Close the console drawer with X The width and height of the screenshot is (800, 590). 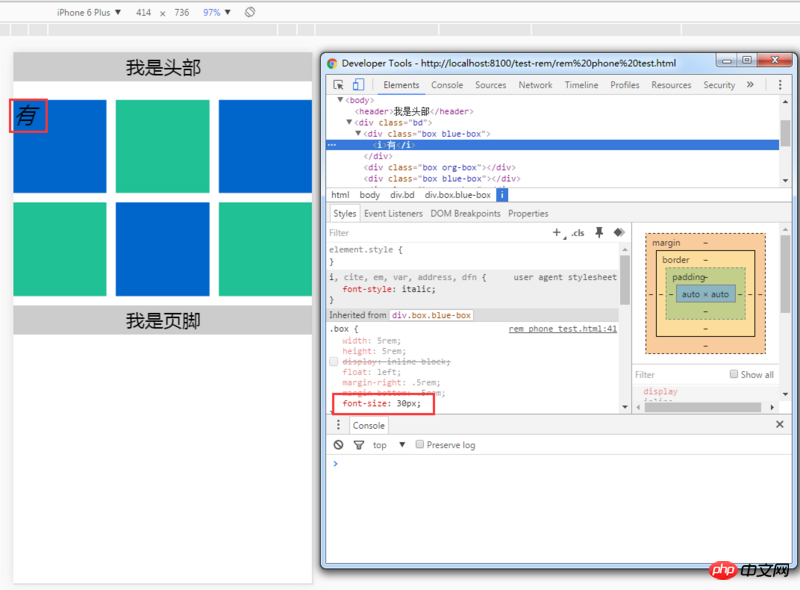pyautogui.click(x=780, y=425)
